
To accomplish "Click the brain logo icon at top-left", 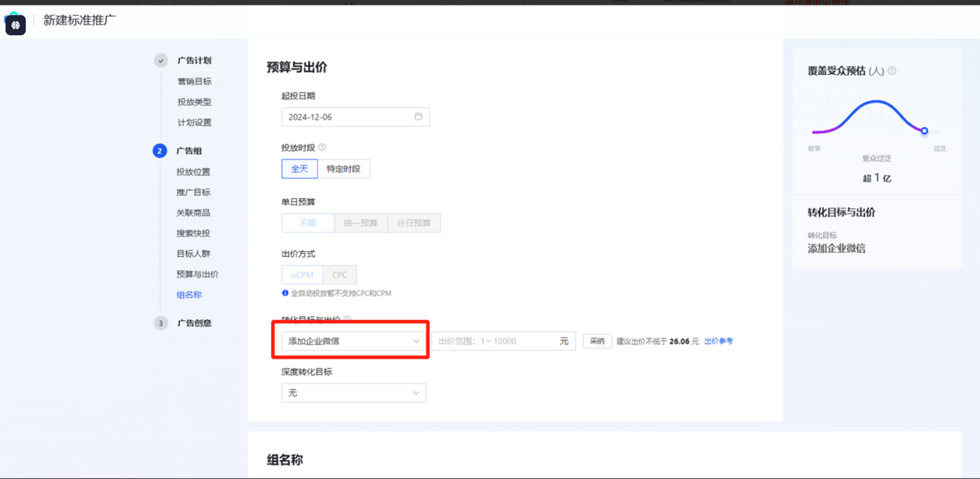I will (x=15, y=25).
